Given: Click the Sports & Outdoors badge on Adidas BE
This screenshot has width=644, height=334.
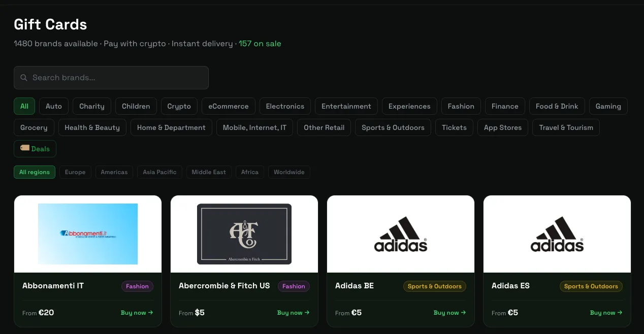Looking at the screenshot, I should 435,286.
